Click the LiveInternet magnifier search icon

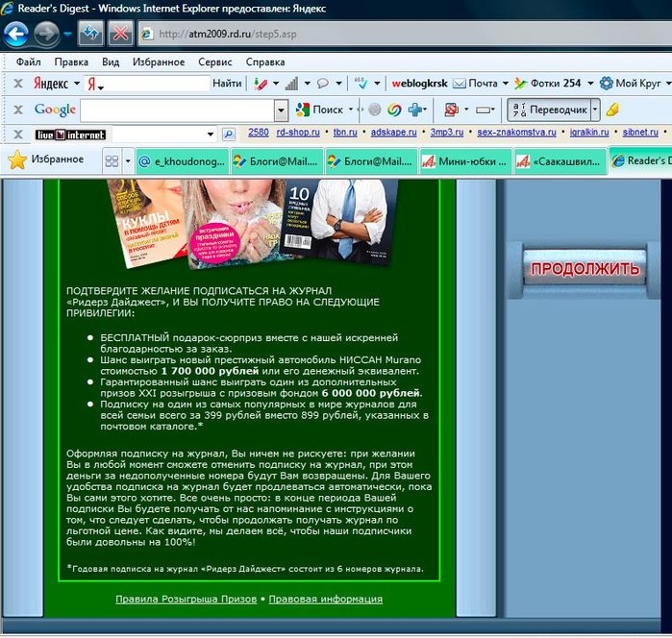pyautogui.click(x=229, y=135)
